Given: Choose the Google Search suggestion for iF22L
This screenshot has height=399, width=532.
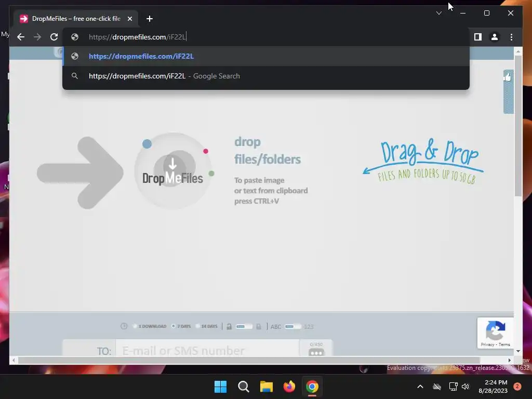Looking at the screenshot, I should 266,76.
